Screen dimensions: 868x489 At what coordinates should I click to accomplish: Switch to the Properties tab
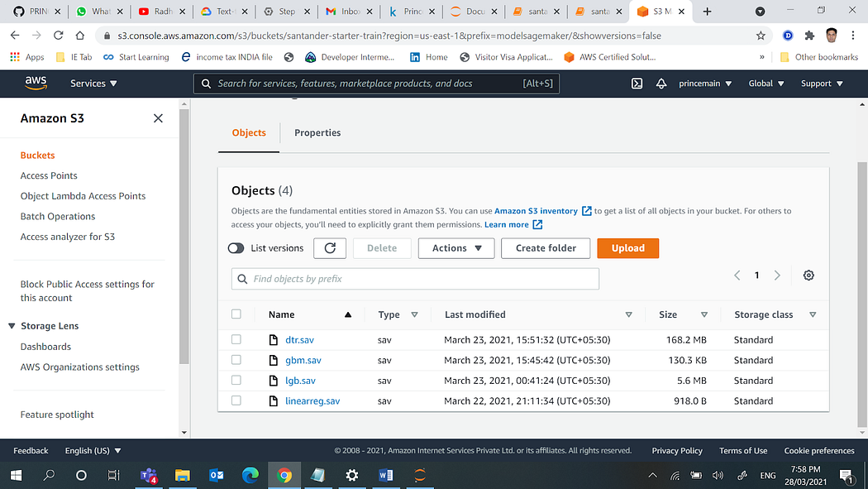pyautogui.click(x=317, y=133)
